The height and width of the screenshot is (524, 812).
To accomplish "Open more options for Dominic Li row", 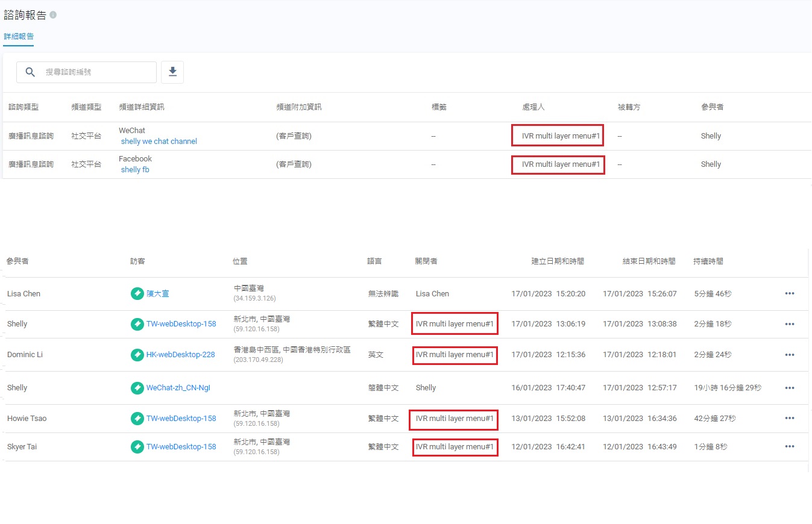I will 789,355.
